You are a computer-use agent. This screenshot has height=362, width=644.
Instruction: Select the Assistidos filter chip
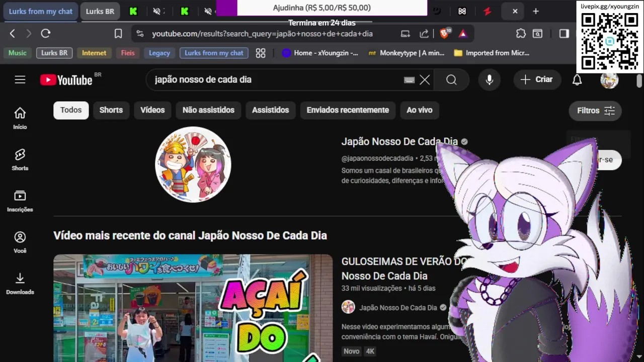(271, 110)
